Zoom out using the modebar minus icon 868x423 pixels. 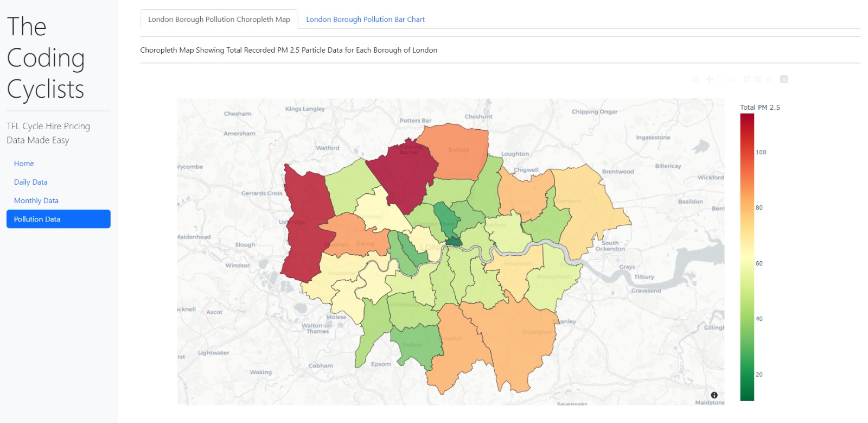pyautogui.click(x=758, y=79)
